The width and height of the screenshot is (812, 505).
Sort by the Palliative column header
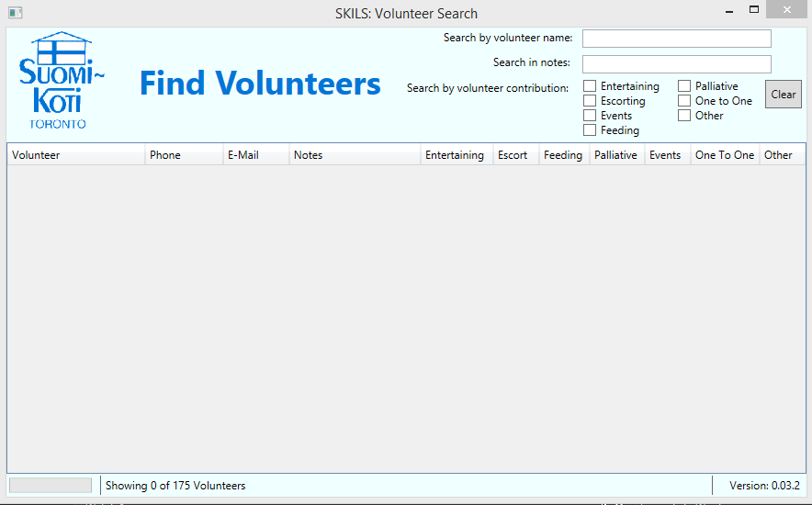(x=616, y=155)
